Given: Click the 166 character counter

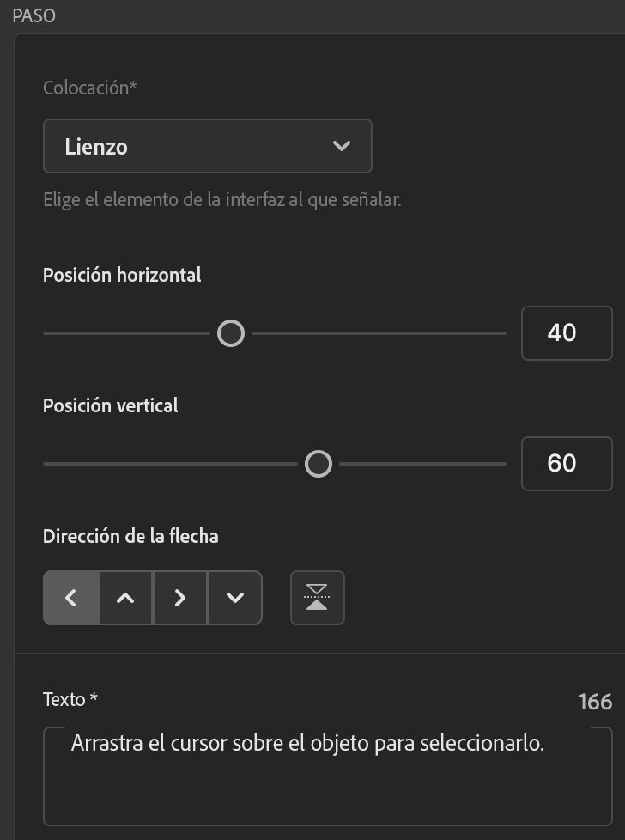Looking at the screenshot, I should (x=595, y=702).
